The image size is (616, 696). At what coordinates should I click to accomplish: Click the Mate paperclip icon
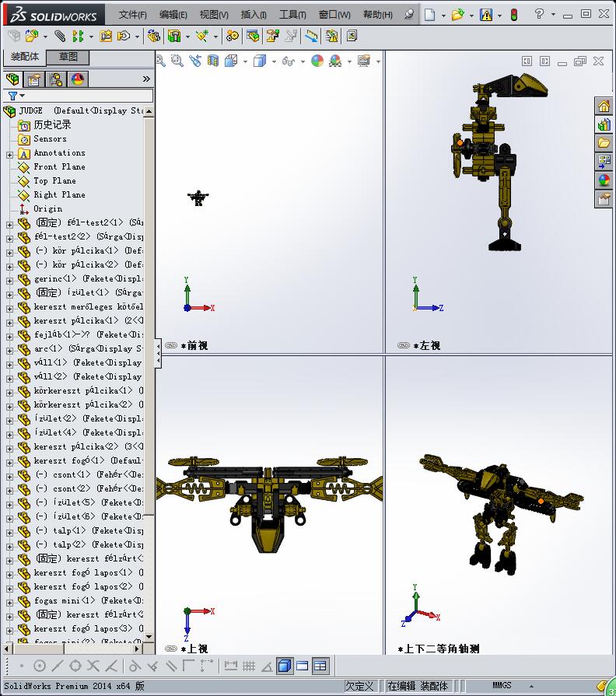(x=60, y=36)
